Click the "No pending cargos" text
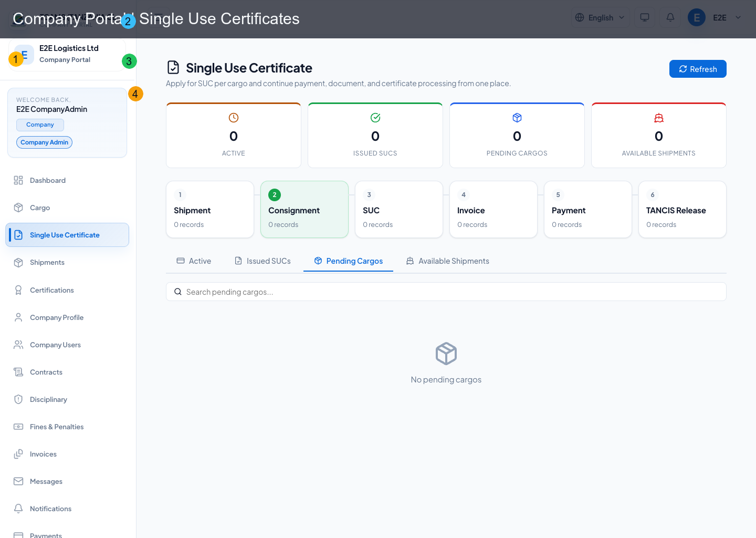The width and height of the screenshot is (756, 538). pyautogui.click(x=446, y=379)
